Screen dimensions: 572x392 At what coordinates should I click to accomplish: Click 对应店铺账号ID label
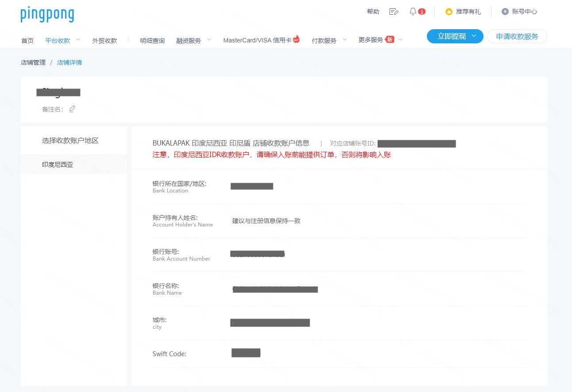(353, 143)
